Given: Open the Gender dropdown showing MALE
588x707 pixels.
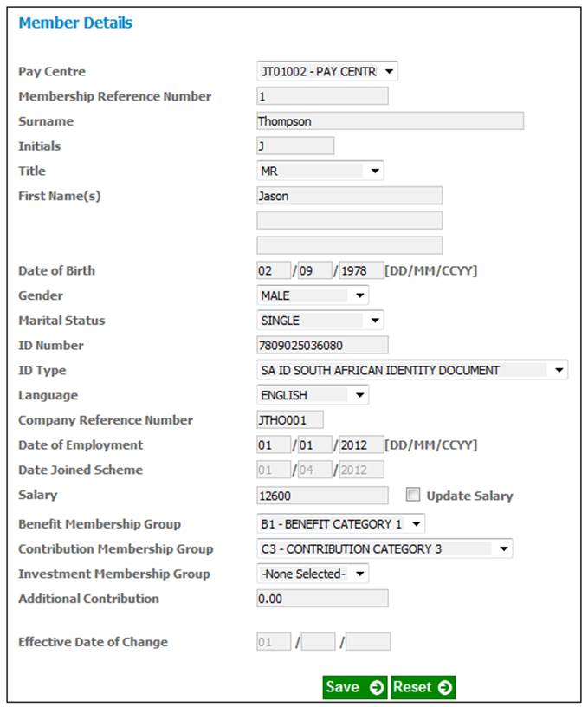Looking at the screenshot, I should (313, 295).
